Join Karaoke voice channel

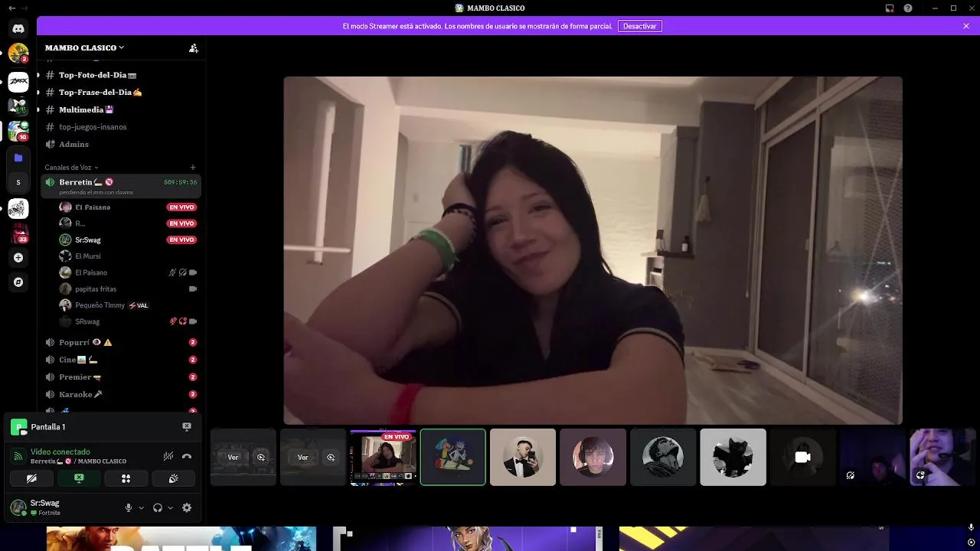[121, 394]
